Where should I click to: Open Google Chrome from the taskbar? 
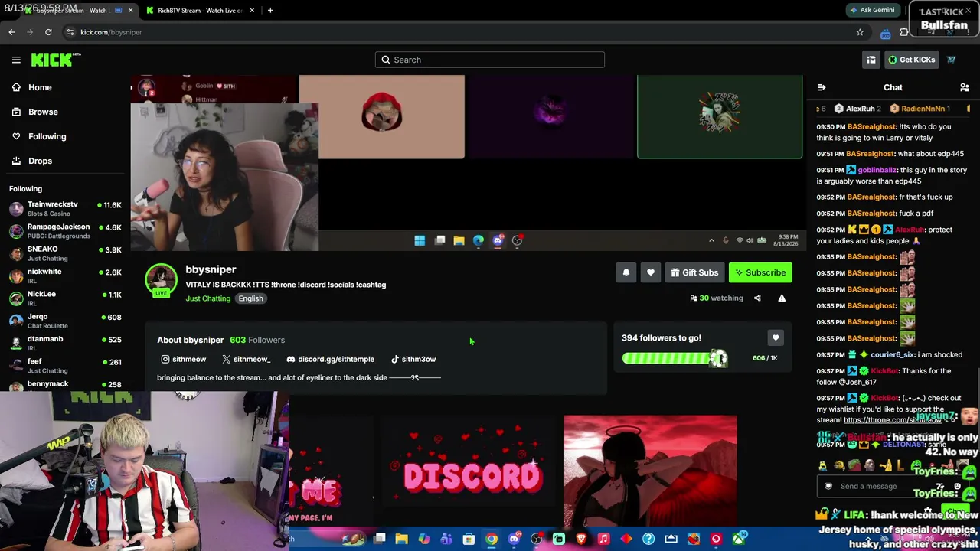(492, 539)
